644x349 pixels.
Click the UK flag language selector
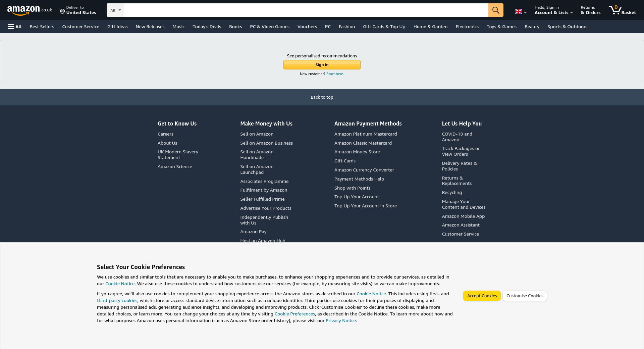pos(520,12)
